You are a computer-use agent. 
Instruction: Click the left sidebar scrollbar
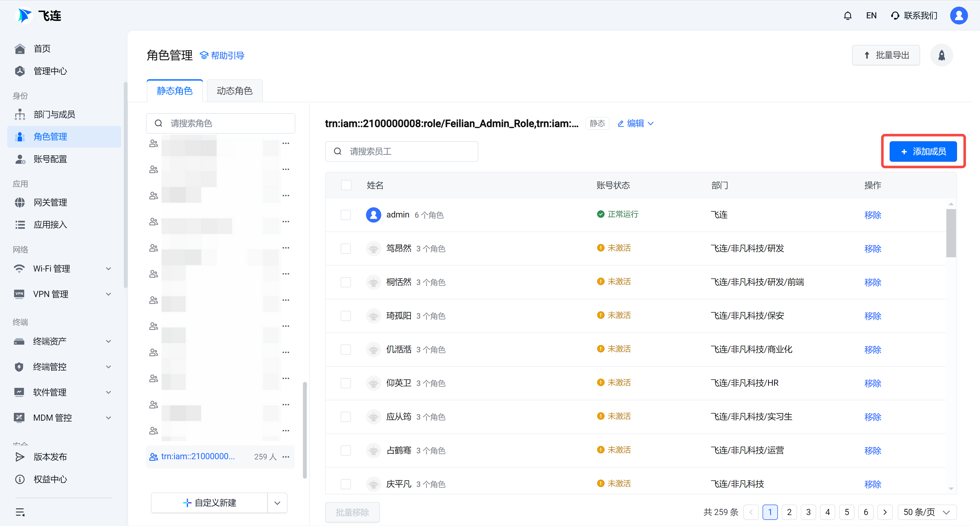(x=125, y=185)
